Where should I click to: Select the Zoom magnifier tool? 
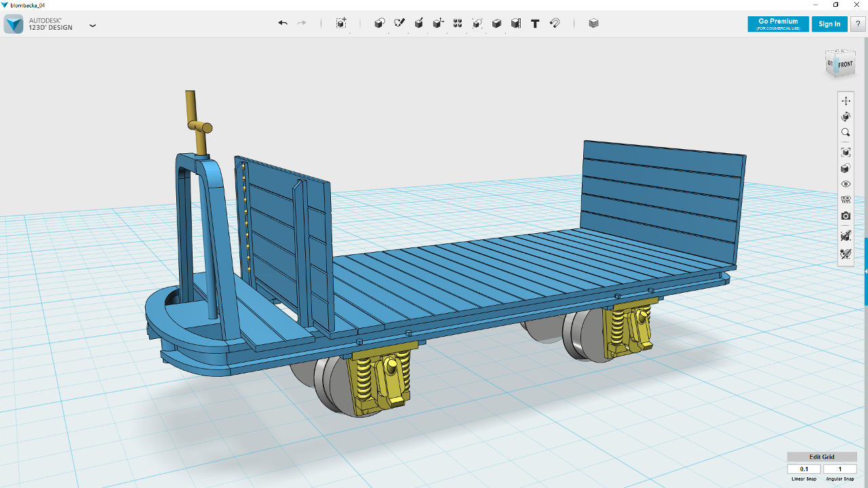point(846,133)
